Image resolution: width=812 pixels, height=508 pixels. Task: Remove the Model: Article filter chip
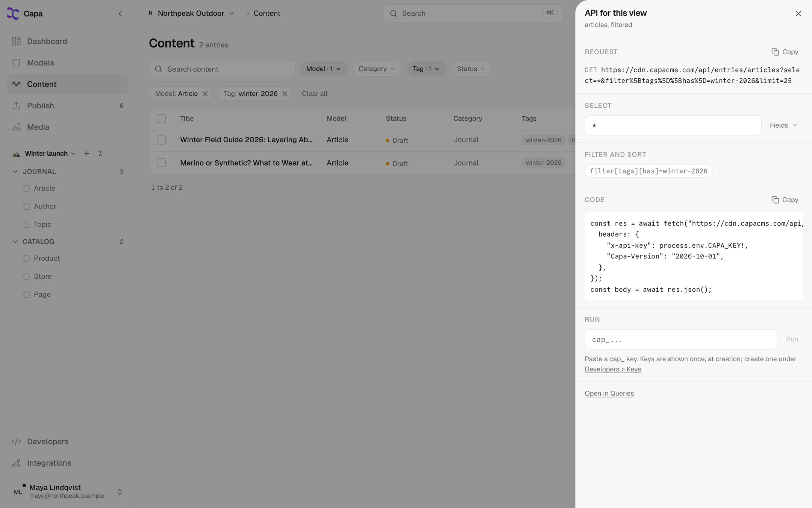[x=205, y=94]
